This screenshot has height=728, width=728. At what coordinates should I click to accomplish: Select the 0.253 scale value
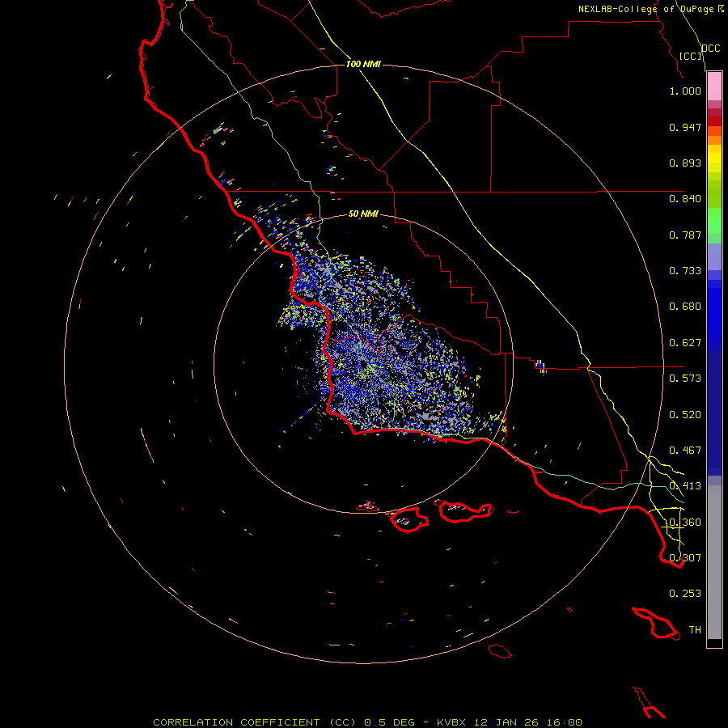685,594
